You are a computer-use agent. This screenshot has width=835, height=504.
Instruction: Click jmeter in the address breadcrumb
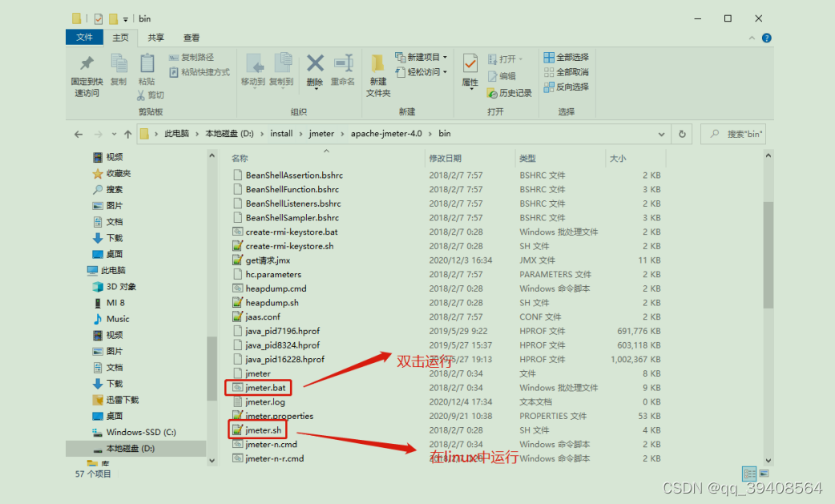pyautogui.click(x=321, y=134)
